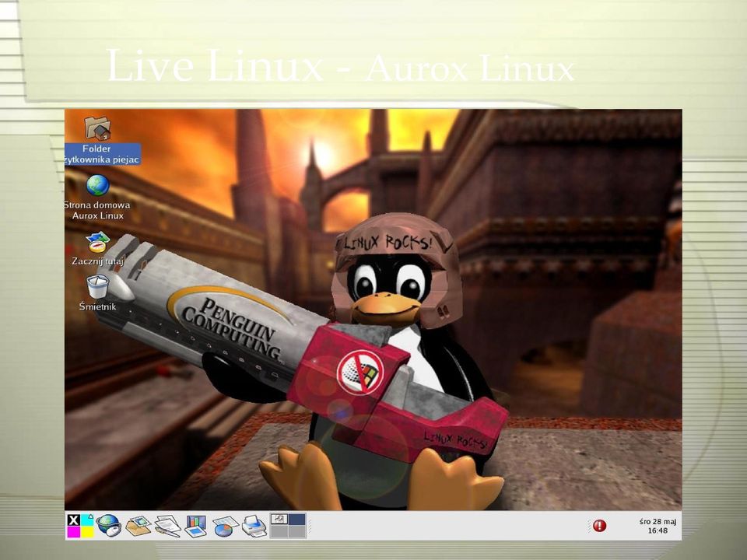Switch to the first workspace in the pager
747x560 pixels.
pos(279,520)
